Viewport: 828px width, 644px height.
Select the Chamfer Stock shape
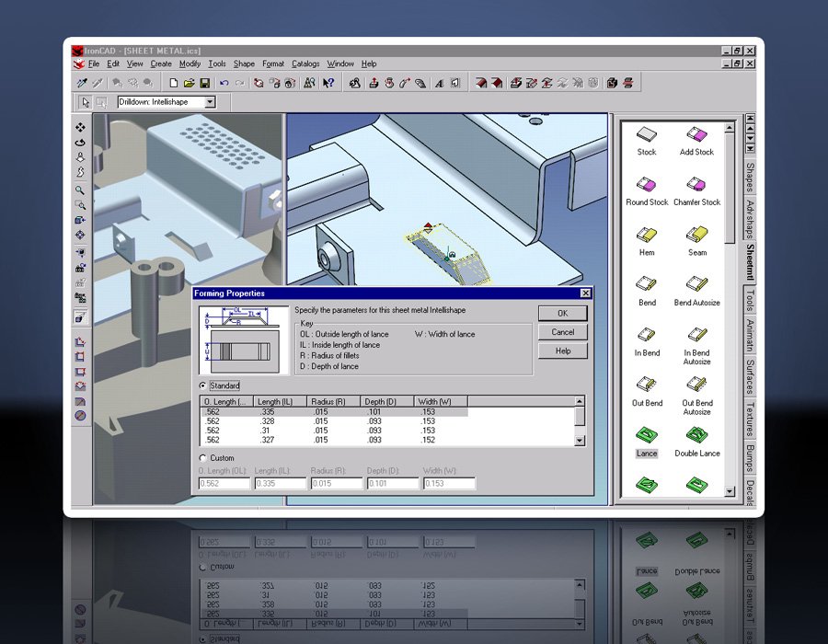(x=696, y=191)
